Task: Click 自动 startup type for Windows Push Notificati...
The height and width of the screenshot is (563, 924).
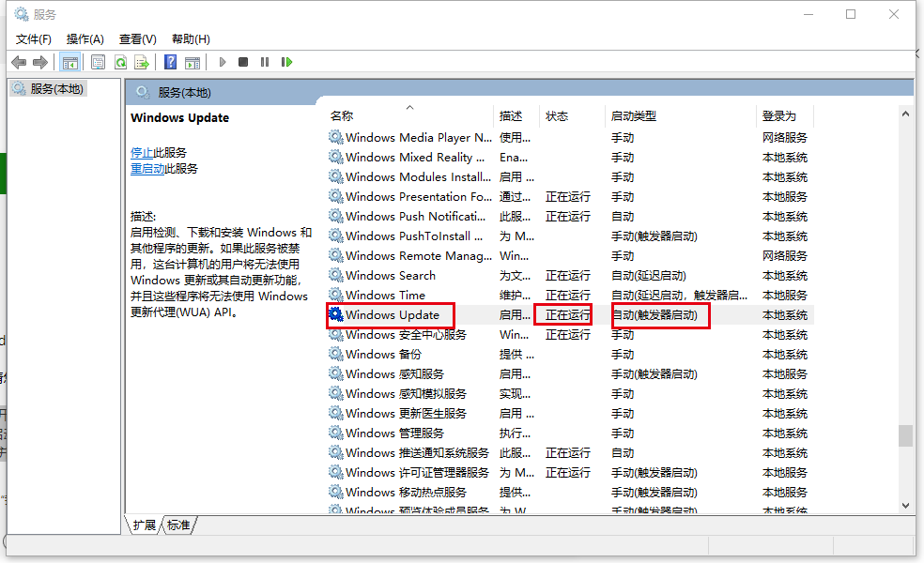Action: (623, 217)
